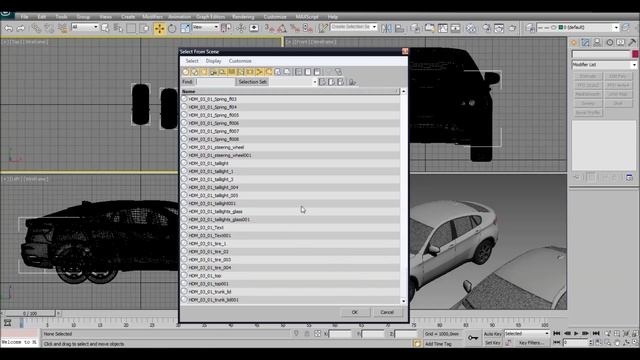Image resolution: width=640 pixels, height=360 pixels.
Task: Click OK in Select From Scene dialog
Action: [x=355, y=312]
